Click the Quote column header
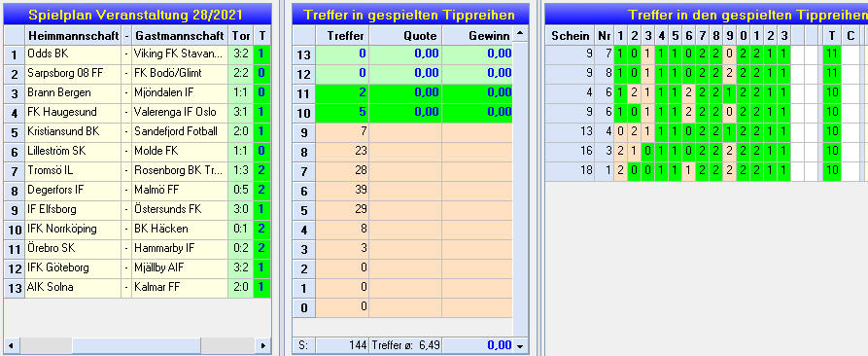868x356 pixels. coord(405,36)
